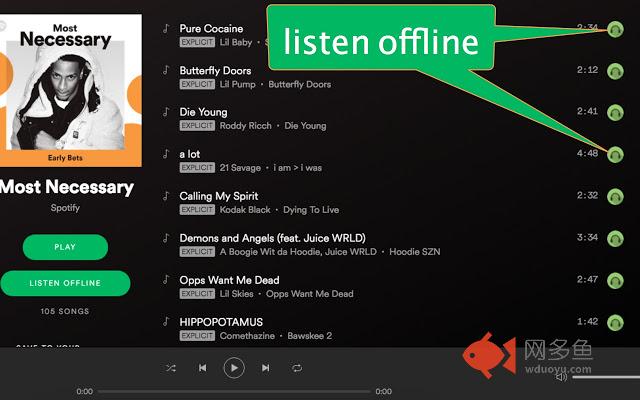Click the headphone download icon for Butterfly Doors
Screen dimensions: 640x400
pyautogui.click(x=615, y=71)
